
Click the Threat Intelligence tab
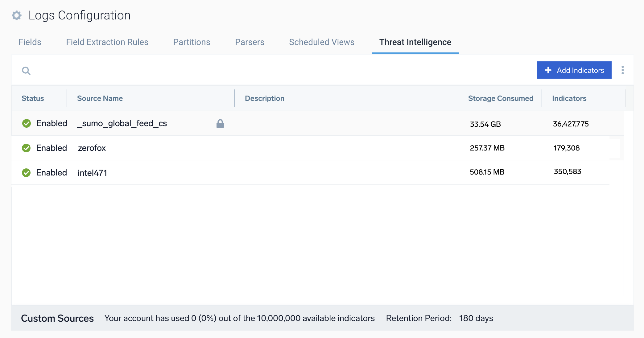click(415, 42)
